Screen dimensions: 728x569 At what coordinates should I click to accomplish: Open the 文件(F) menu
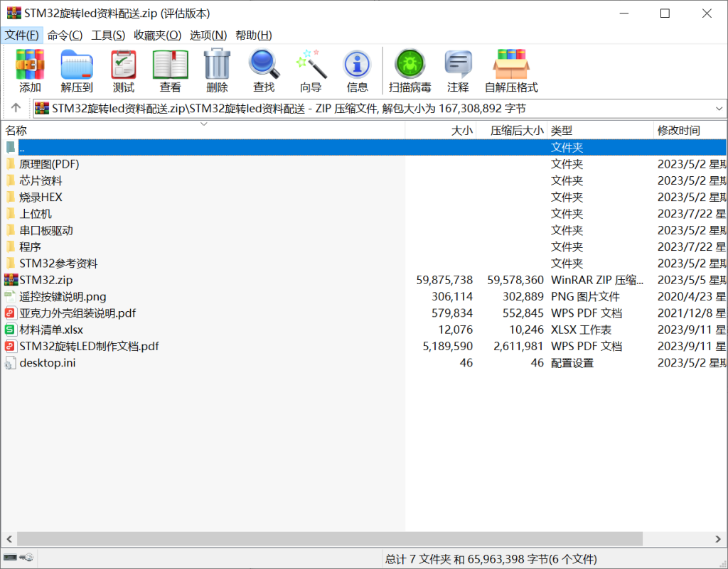[x=22, y=36]
